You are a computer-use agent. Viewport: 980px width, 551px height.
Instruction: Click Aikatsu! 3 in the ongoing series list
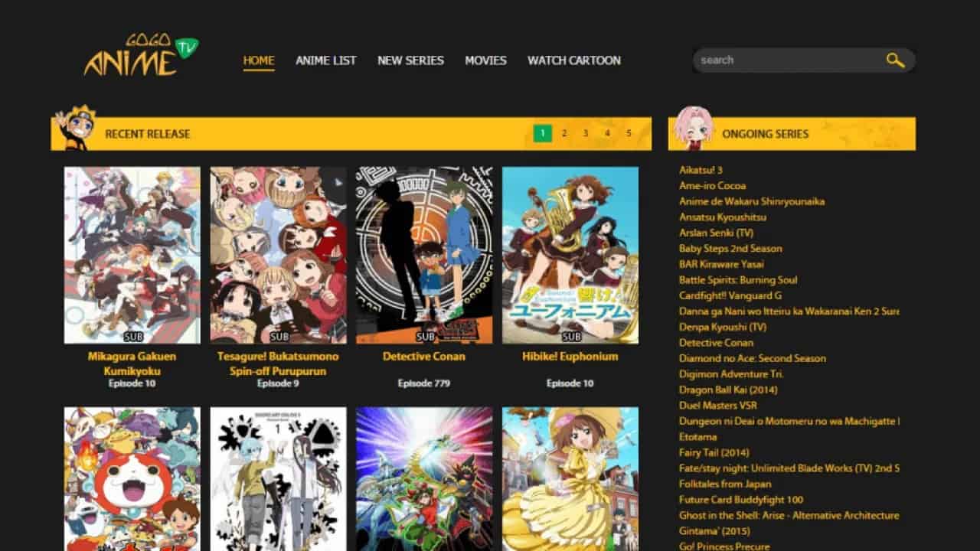[x=701, y=170]
